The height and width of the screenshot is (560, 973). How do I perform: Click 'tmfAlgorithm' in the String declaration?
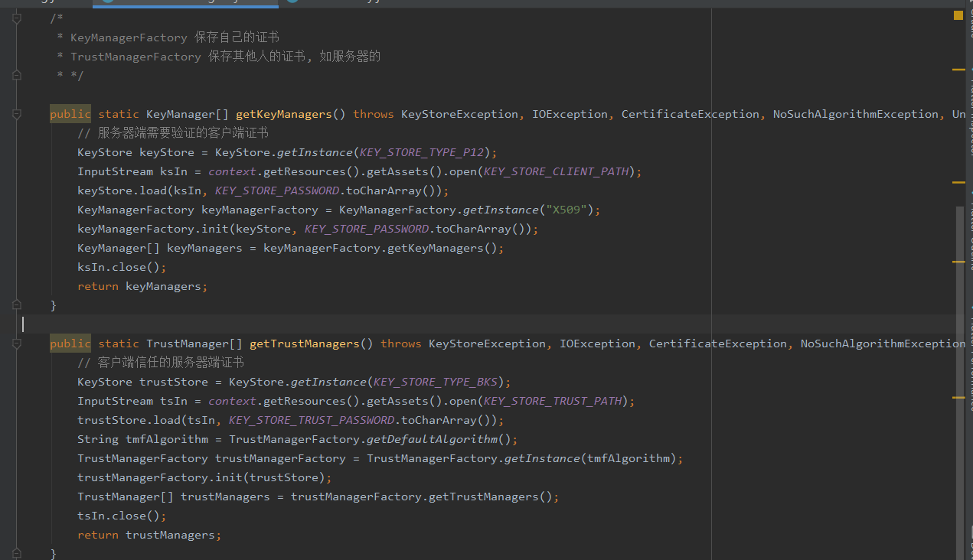pos(166,439)
